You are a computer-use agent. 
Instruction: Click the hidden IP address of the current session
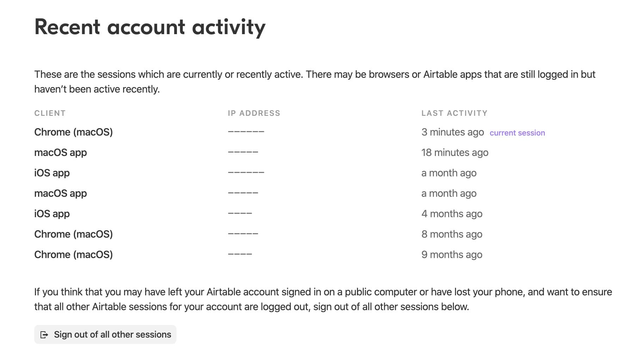coord(246,132)
